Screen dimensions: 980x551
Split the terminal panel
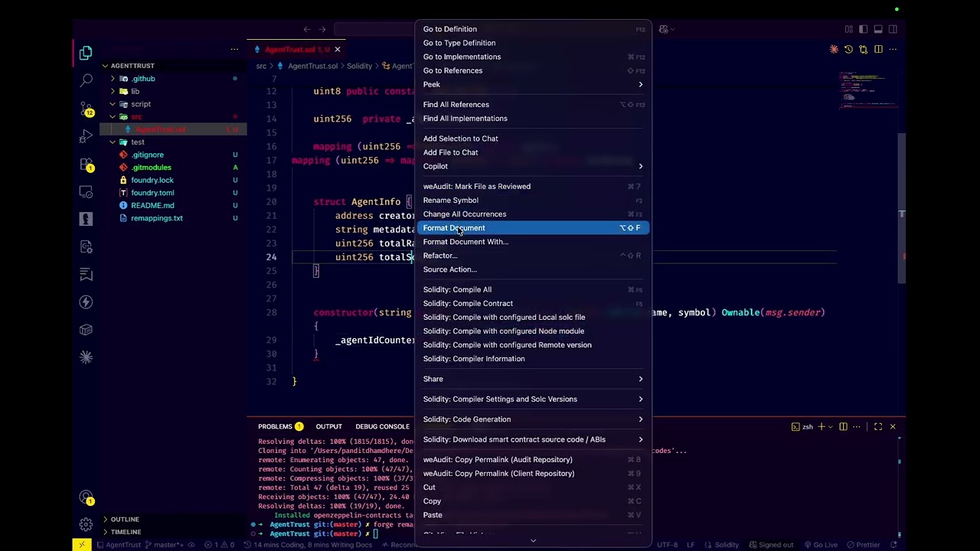pyautogui.click(x=843, y=426)
